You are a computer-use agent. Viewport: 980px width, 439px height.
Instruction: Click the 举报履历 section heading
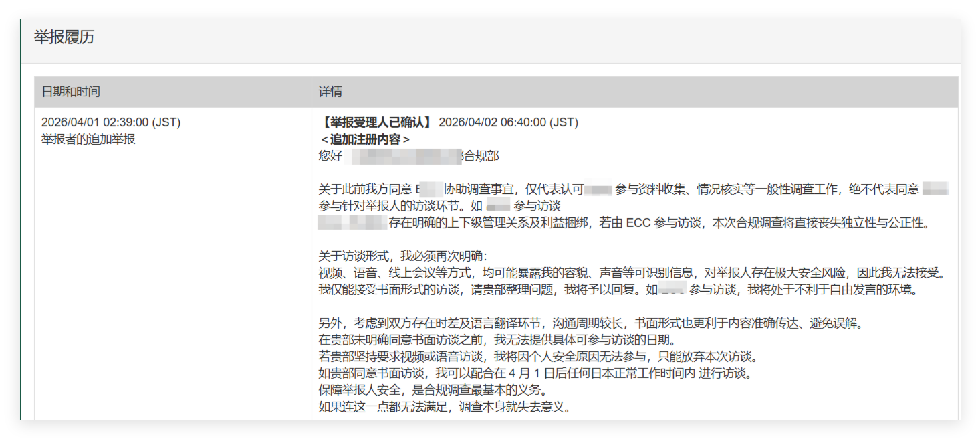64,37
